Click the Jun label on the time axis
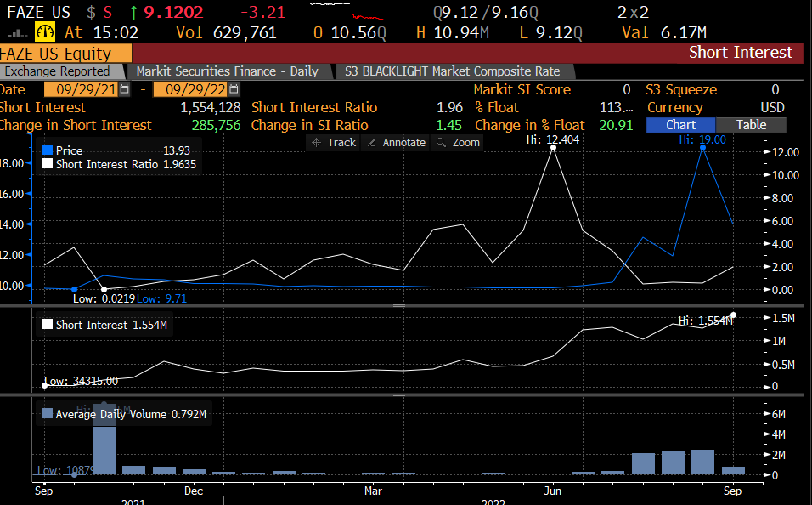 tap(553, 491)
